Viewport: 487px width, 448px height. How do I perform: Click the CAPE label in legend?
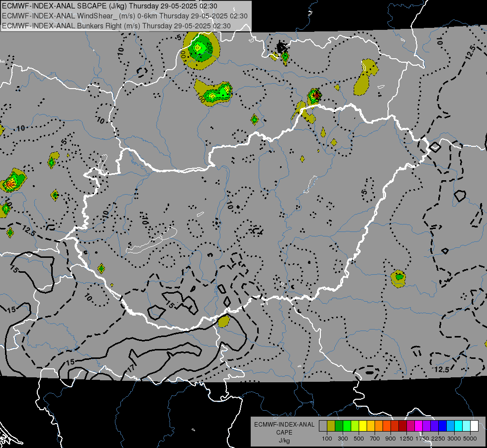[284, 433]
